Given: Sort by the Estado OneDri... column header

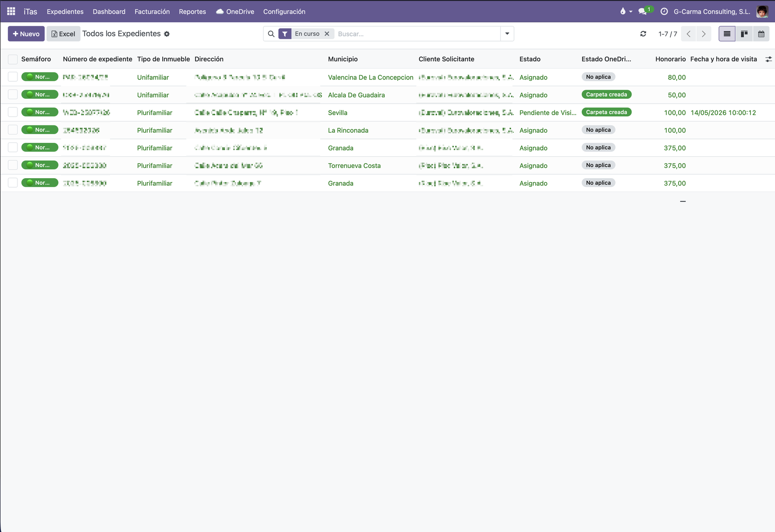Looking at the screenshot, I should (x=606, y=59).
